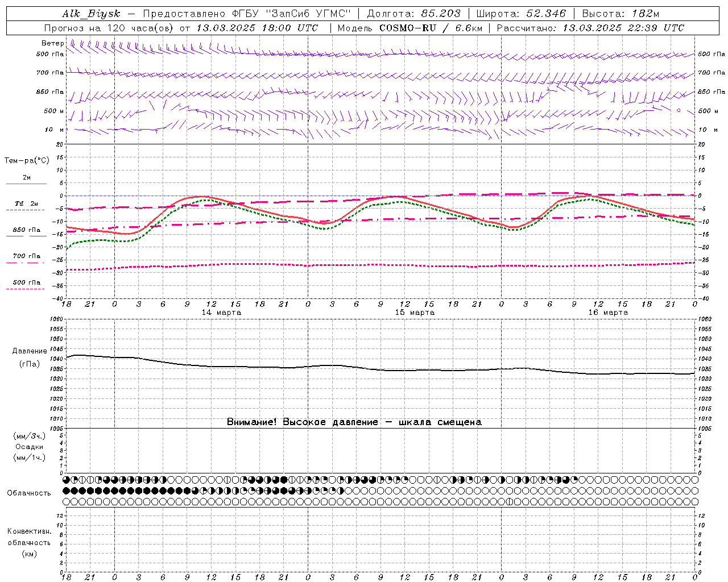Click the left-axis '-40' temperature tick value
The width and height of the screenshot is (728, 582).
(59, 298)
